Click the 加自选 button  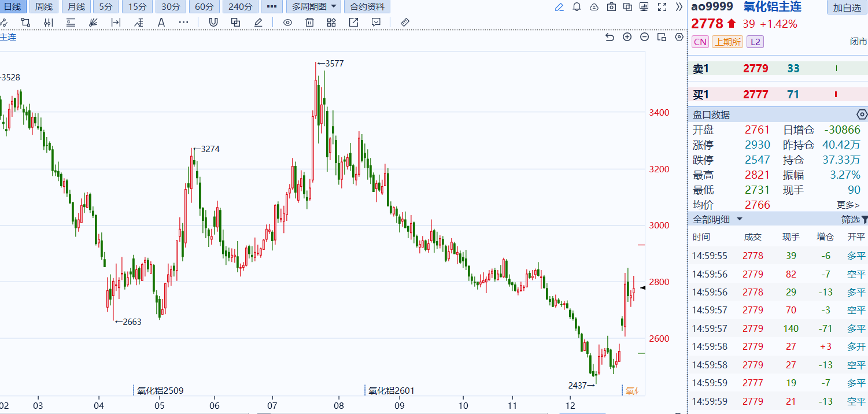[x=847, y=8]
